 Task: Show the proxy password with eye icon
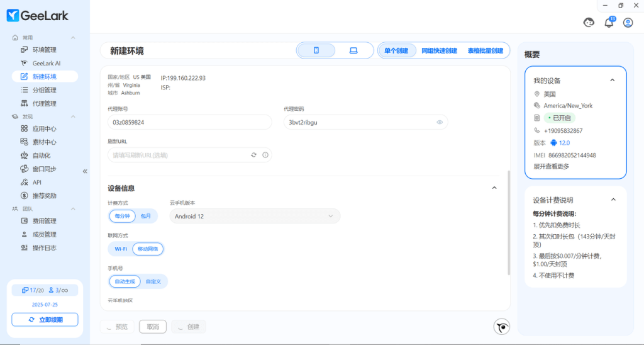point(440,122)
